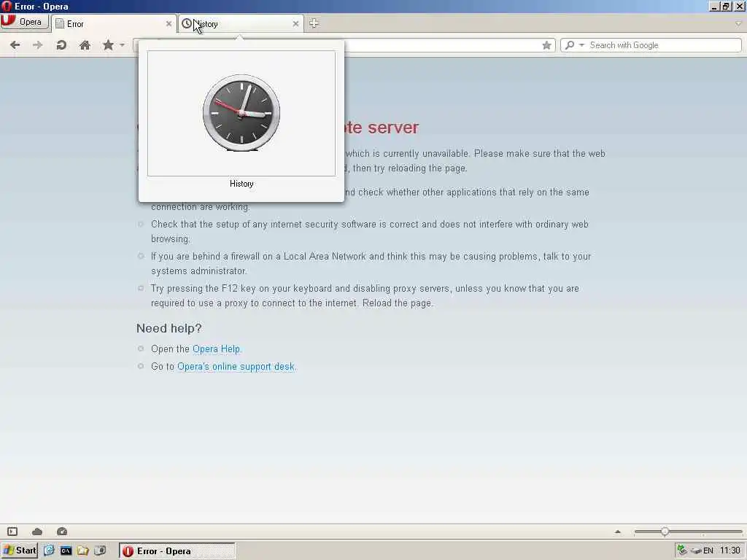Image resolution: width=747 pixels, height=560 pixels.
Task: Close the Error tab
Action: click(169, 24)
